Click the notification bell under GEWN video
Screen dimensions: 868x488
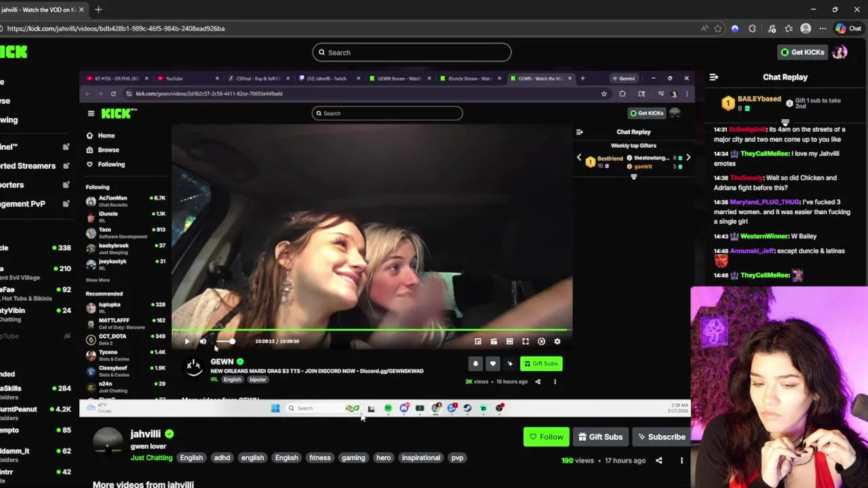(x=475, y=364)
